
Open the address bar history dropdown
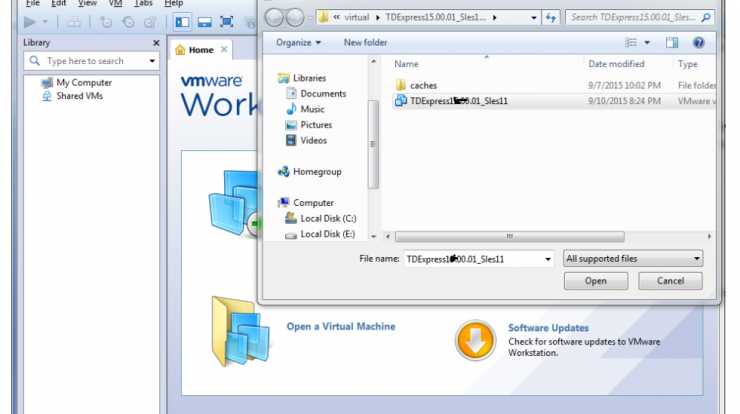534,18
